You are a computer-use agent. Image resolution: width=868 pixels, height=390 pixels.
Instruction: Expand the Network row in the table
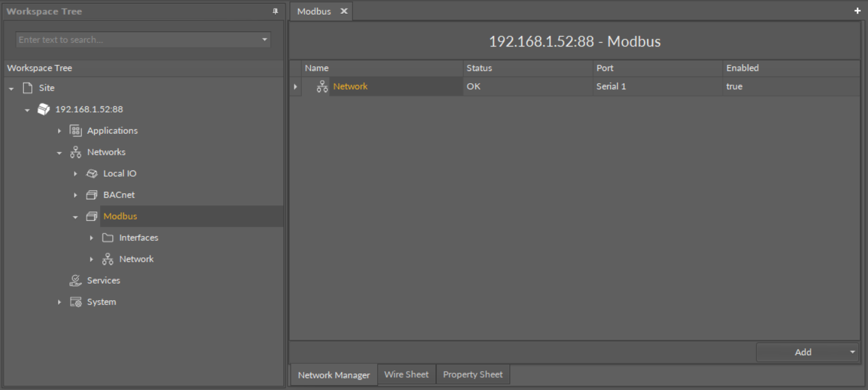coord(296,87)
